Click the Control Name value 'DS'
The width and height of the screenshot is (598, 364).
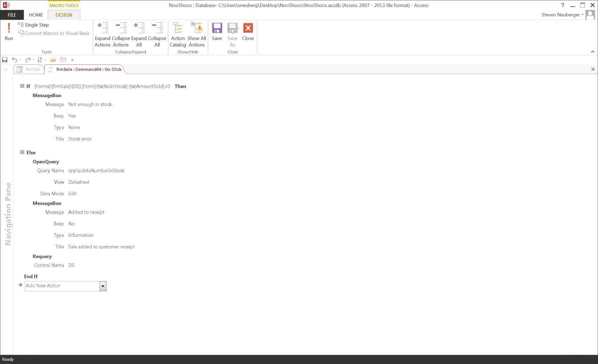(71, 265)
